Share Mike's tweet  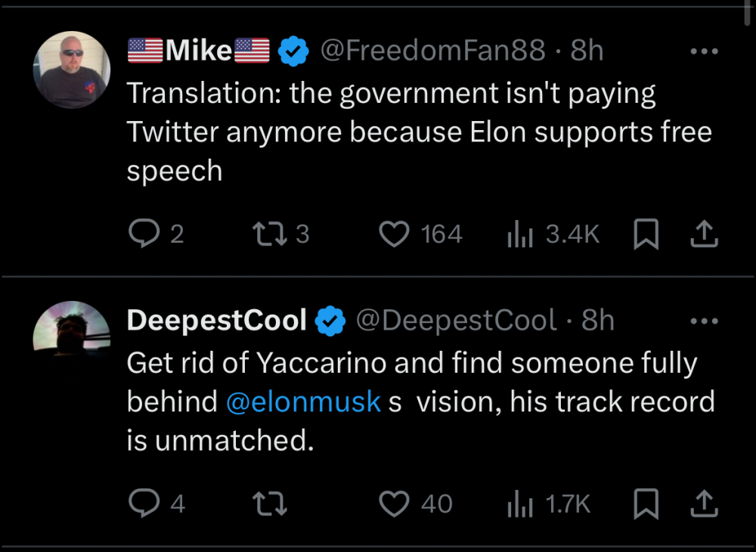point(703,234)
